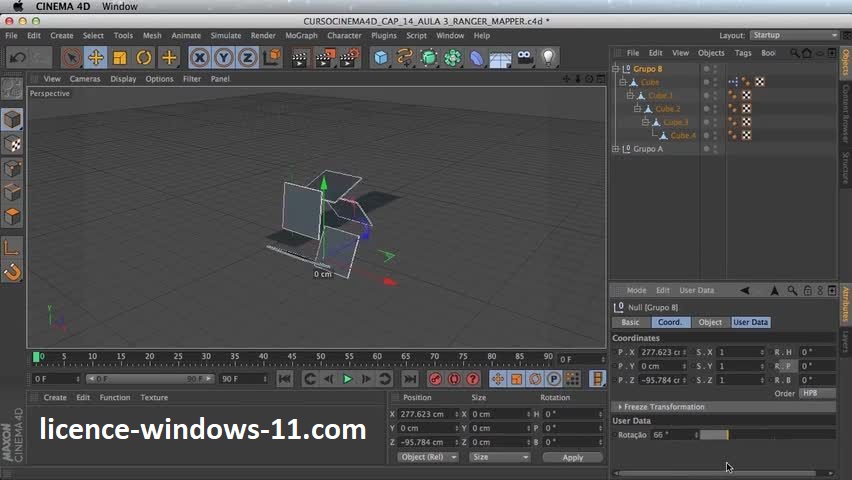Select the Scale tool in toolbar
Screen dimensions: 852x480
point(120,58)
